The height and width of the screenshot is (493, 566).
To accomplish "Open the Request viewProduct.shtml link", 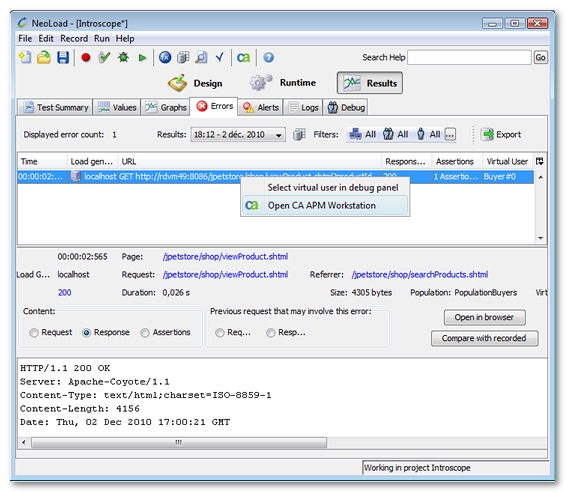I will pos(225,275).
